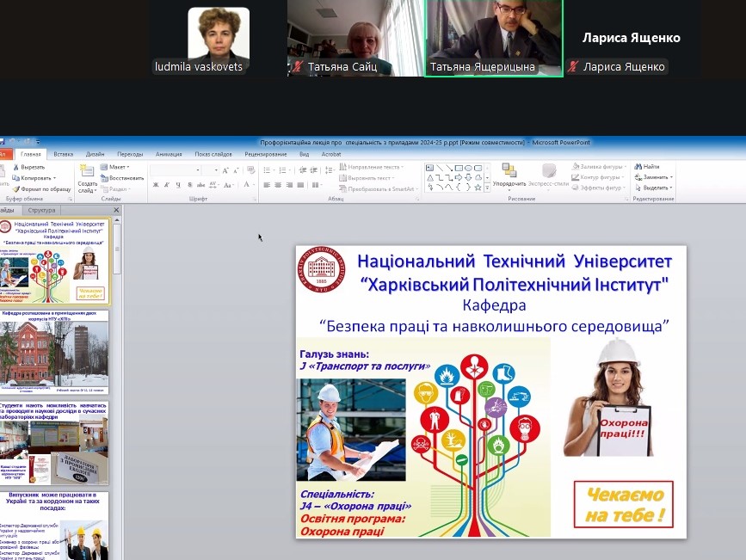The width and height of the screenshot is (746, 560).
Task: Click ludmila vaskovets participant video tile
Action: tap(219, 39)
